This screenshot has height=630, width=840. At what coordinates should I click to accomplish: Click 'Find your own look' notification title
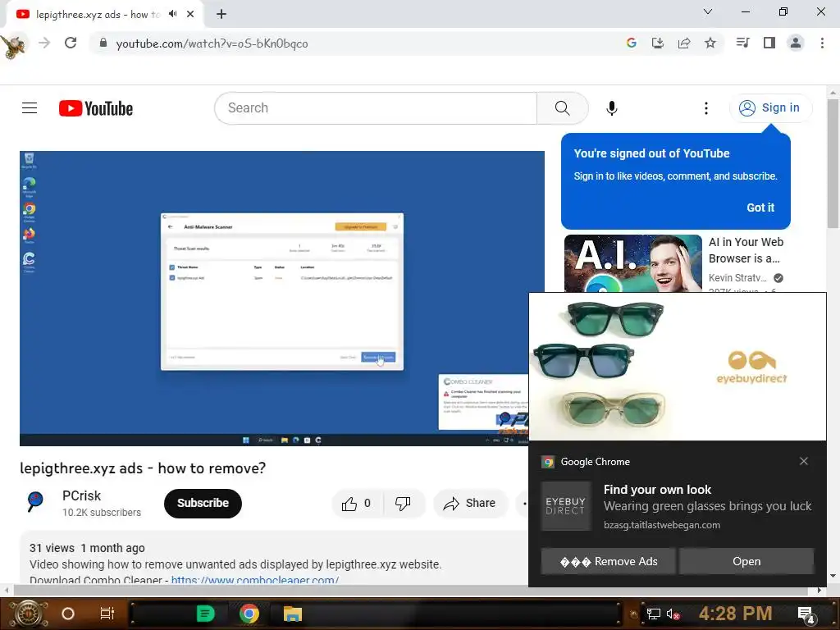[x=657, y=489]
